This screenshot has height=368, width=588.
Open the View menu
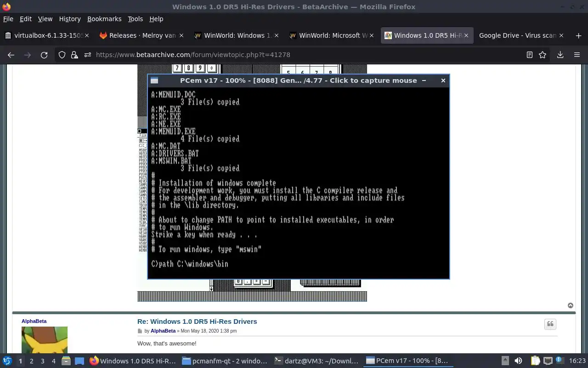[45, 19]
